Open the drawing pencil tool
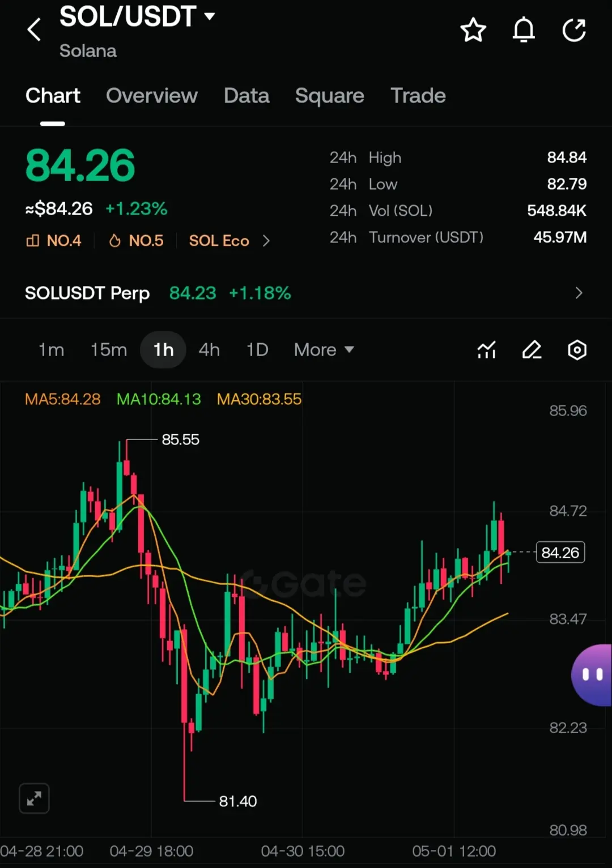The width and height of the screenshot is (612, 868). (x=532, y=350)
